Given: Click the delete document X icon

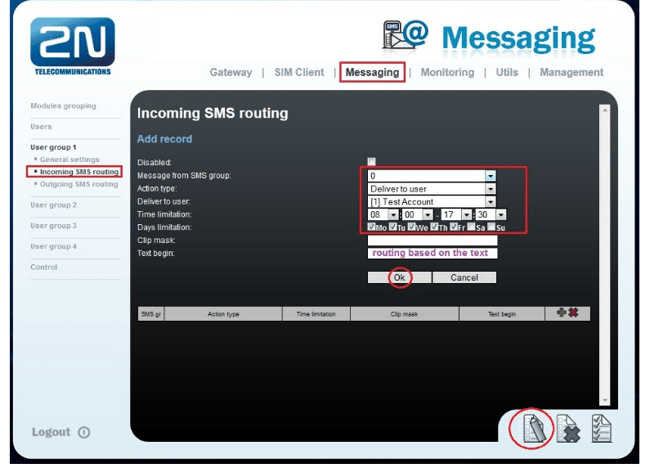Looking at the screenshot, I should tap(568, 429).
